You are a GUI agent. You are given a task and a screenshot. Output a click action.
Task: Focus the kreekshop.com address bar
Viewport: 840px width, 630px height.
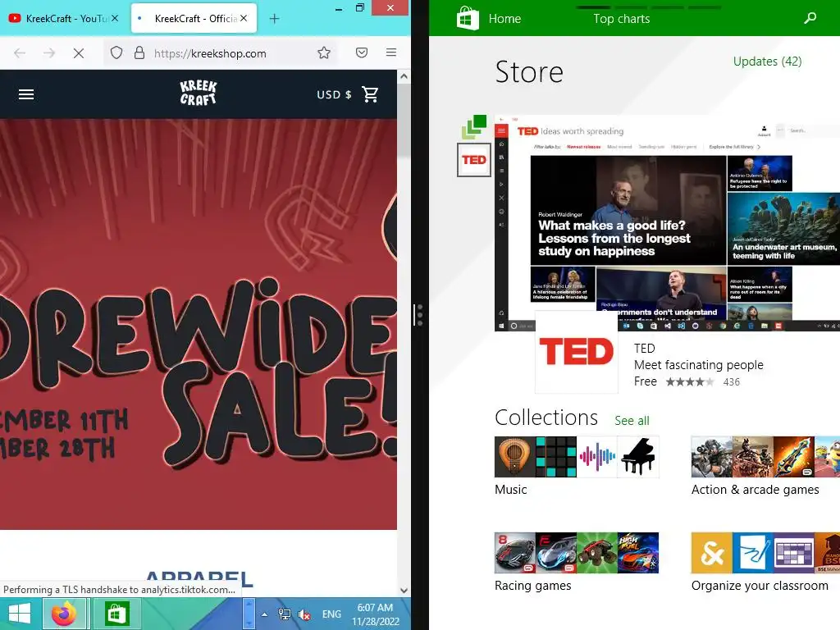tap(220, 53)
